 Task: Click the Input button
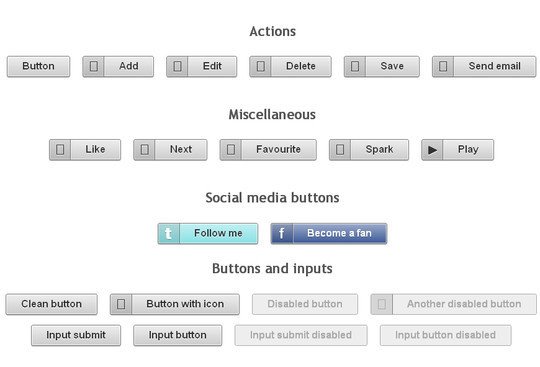[x=177, y=335]
